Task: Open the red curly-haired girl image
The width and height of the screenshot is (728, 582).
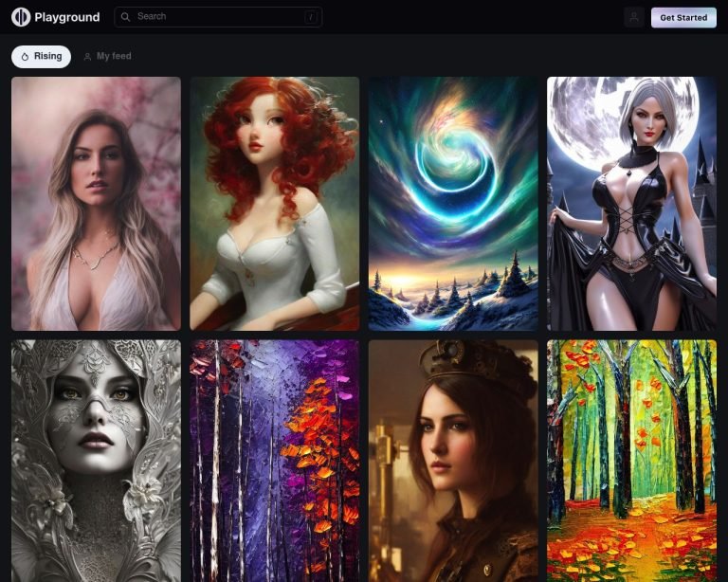Action: [274, 204]
